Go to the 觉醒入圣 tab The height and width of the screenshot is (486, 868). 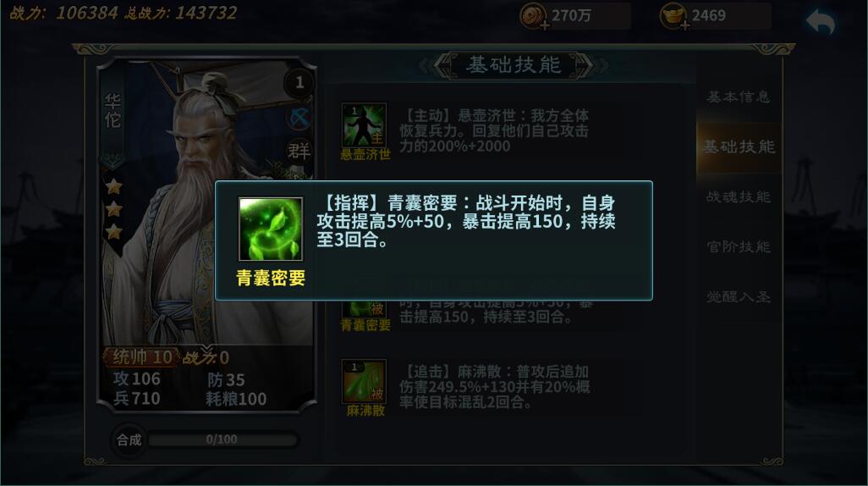click(739, 297)
